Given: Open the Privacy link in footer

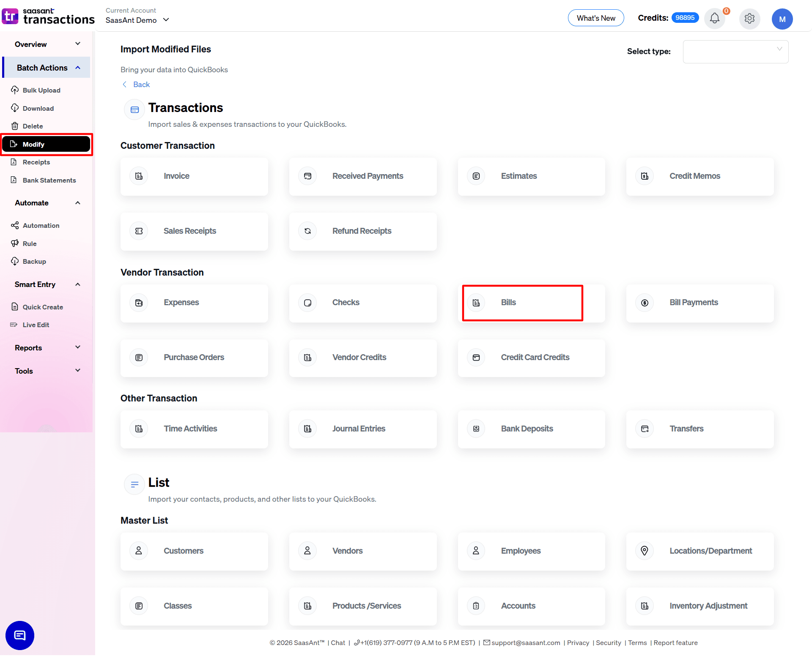Looking at the screenshot, I should tap(578, 642).
